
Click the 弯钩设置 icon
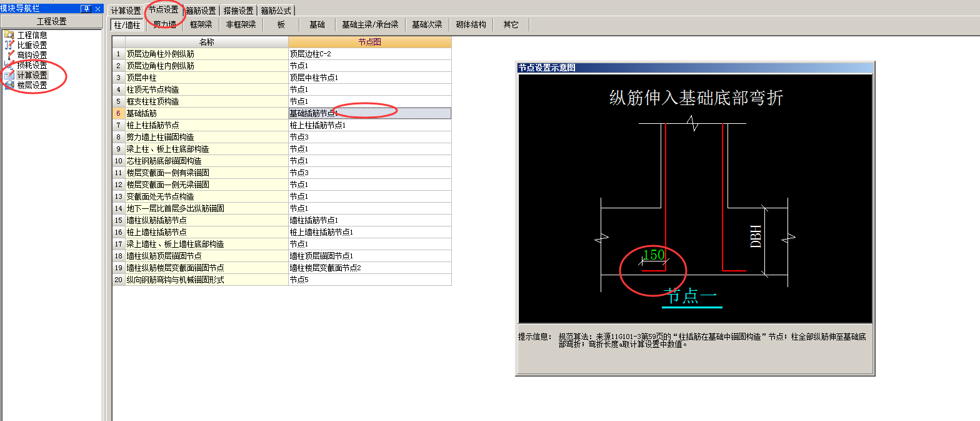click(9, 55)
